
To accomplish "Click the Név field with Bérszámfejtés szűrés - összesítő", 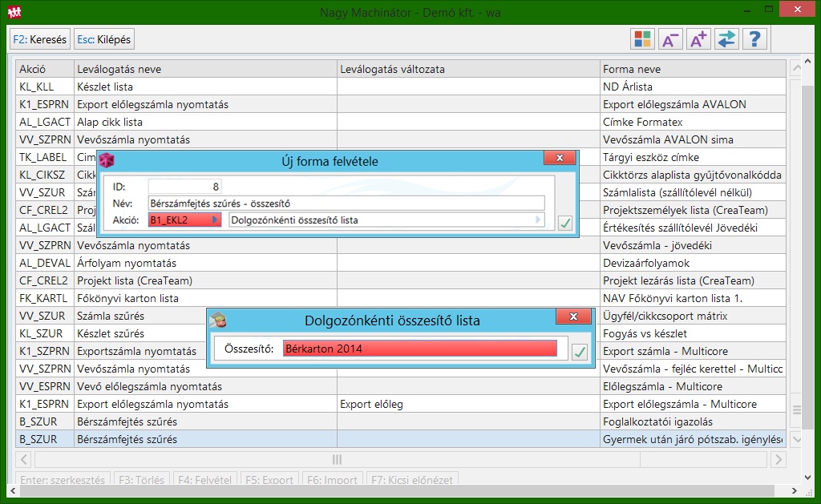I will [x=346, y=204].
